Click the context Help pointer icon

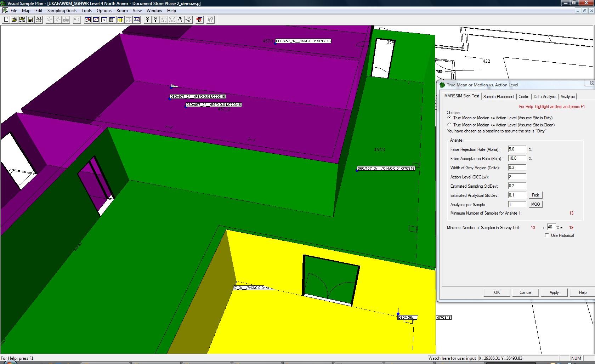click(210, 20)
